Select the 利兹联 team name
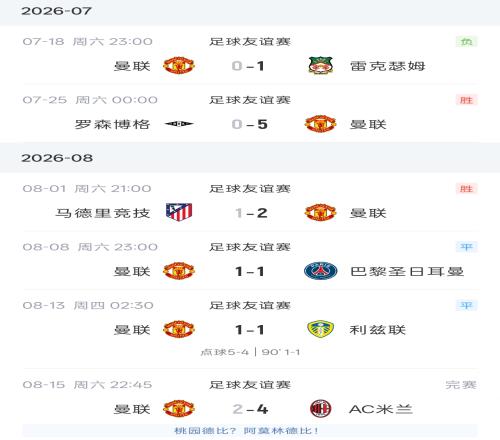 pos(378,330)
